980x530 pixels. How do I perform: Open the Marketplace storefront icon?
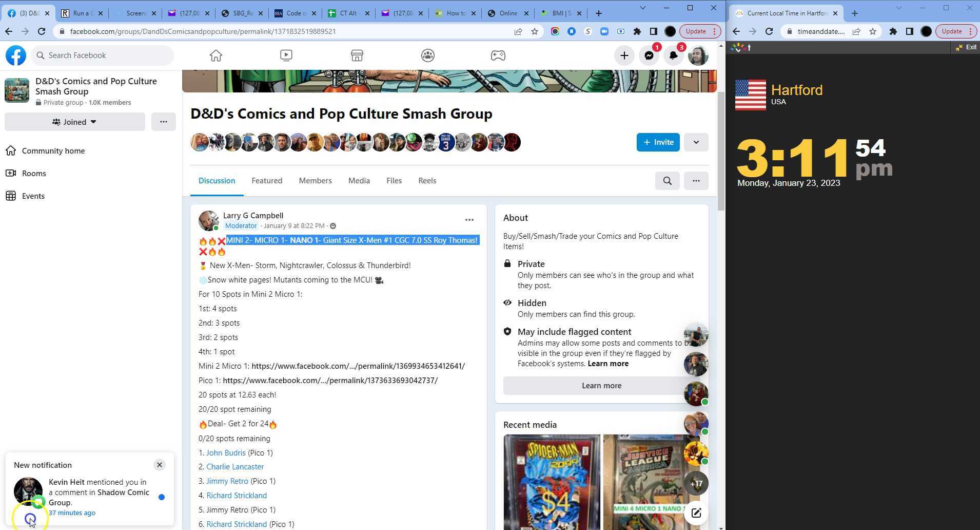[x=357, y=55]
